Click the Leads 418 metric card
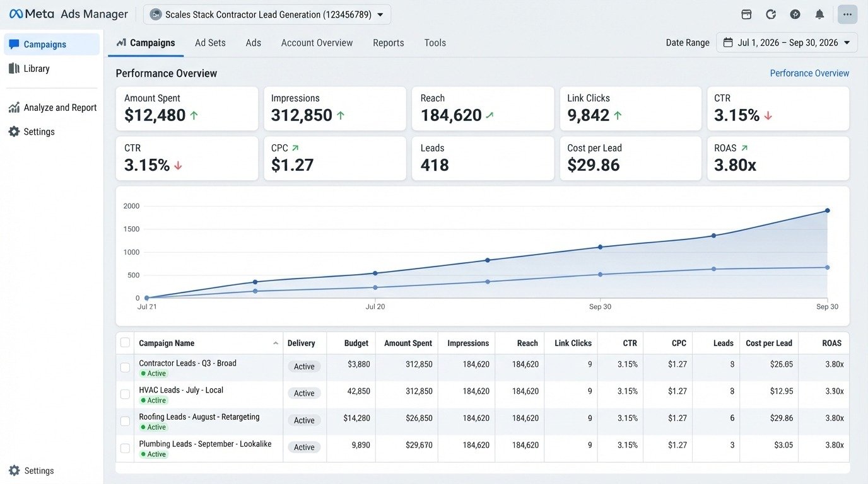This screenshot has height=484, width=868. pos(483,158)
